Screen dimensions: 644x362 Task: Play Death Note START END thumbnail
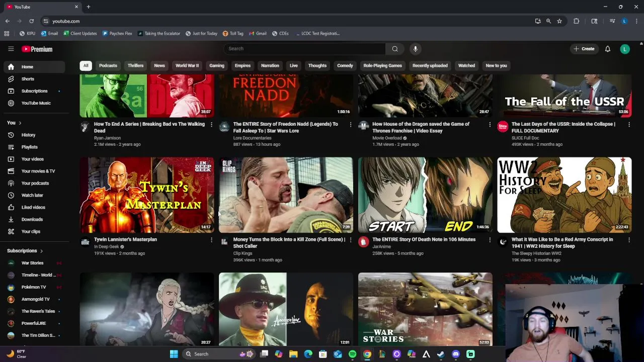click(425, 195)
